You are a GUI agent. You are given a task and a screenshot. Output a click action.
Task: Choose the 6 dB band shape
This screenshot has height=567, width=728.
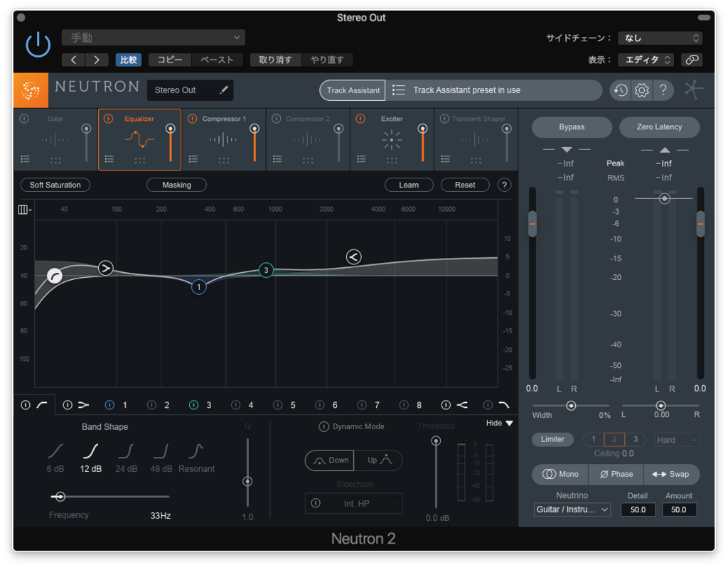tap(55, 458)
